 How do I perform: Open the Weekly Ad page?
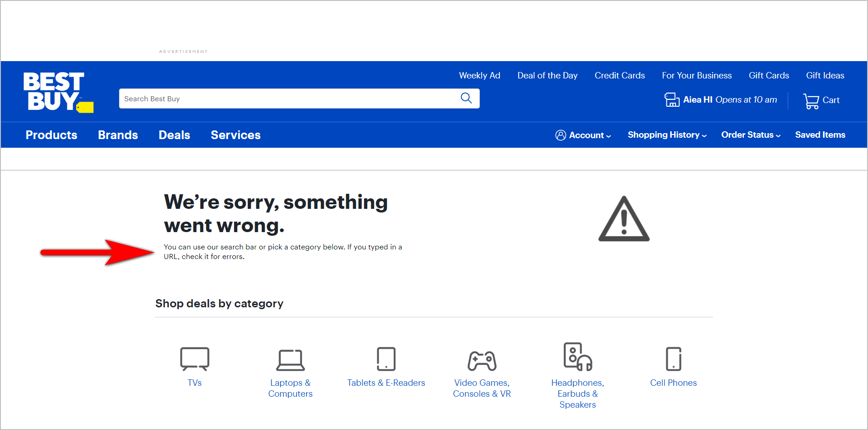(479, 75)
